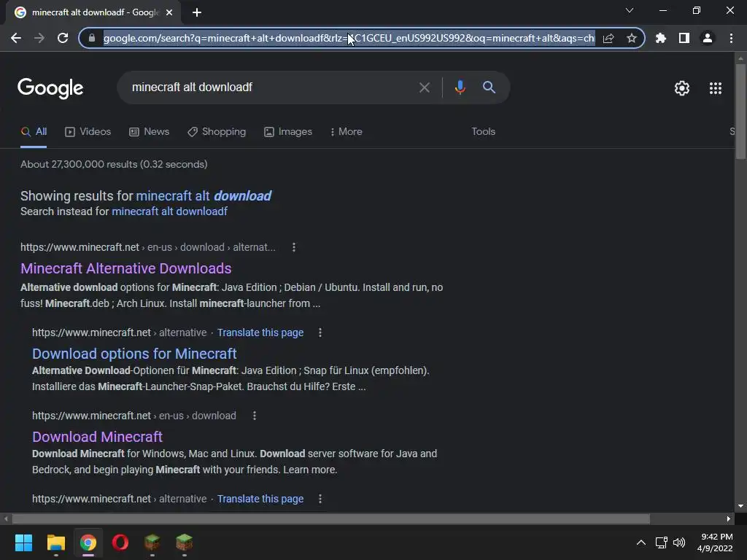Start voice search with microphone
Image resolution: width=747 pixels, height=560 pixels.
[x=460, y=87]
